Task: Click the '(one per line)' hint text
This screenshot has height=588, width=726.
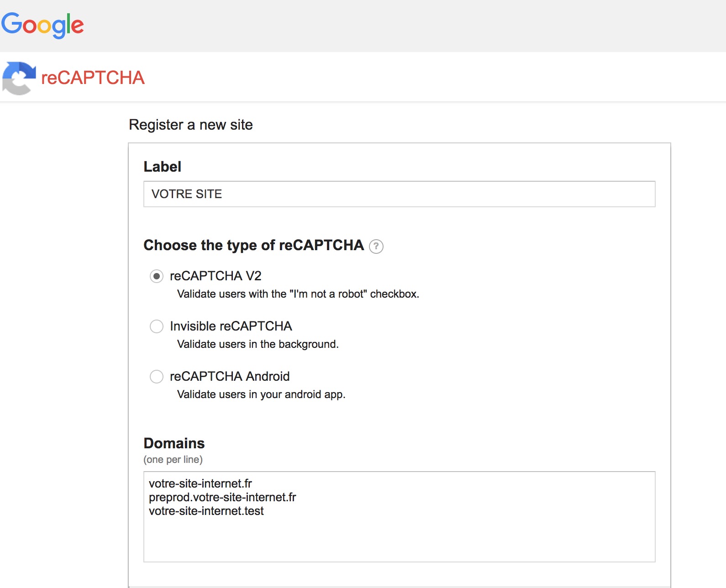Action: point(173,459)
